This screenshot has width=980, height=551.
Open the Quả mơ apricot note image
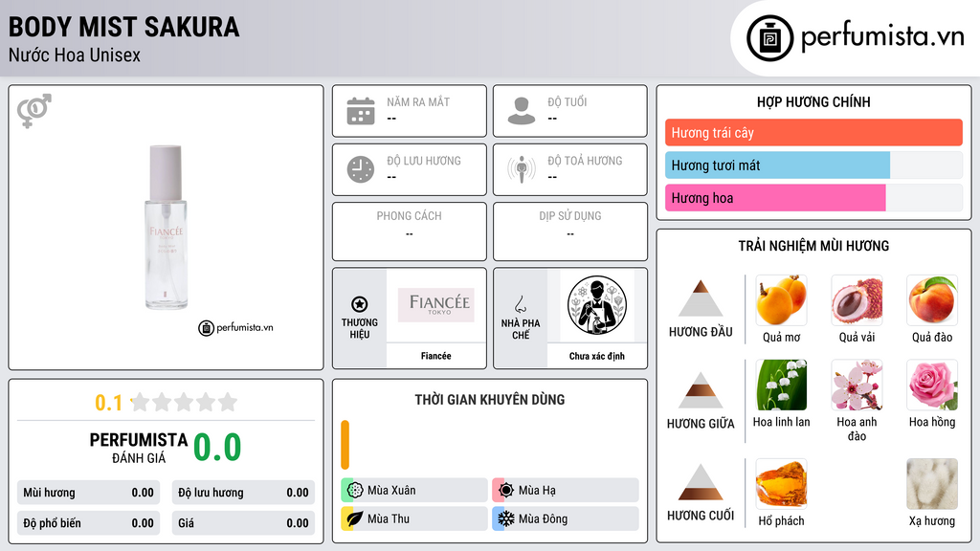click(781, 300)
